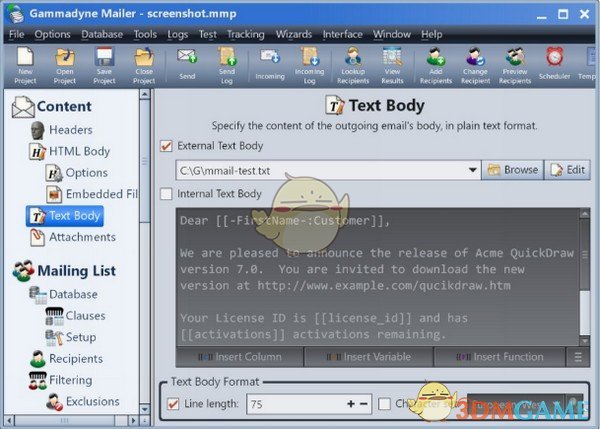
Task: Open the Window menu
Action: [392, 34]
